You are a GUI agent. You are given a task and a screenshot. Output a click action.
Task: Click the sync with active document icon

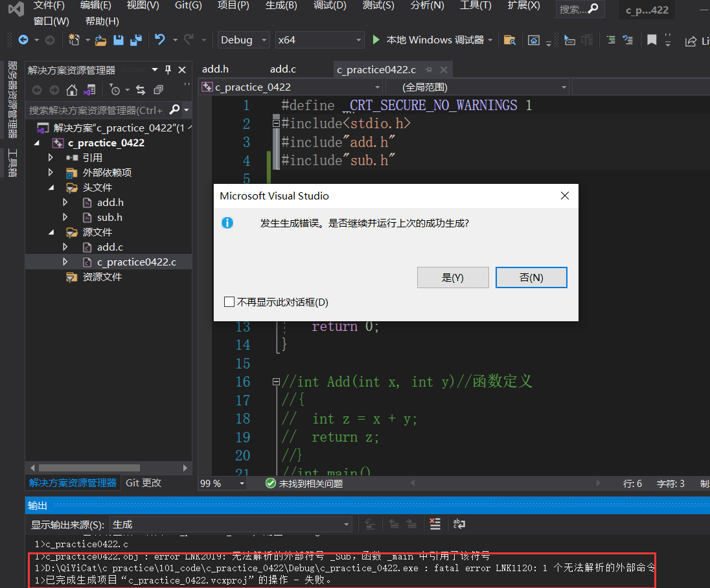click(141, 90)
